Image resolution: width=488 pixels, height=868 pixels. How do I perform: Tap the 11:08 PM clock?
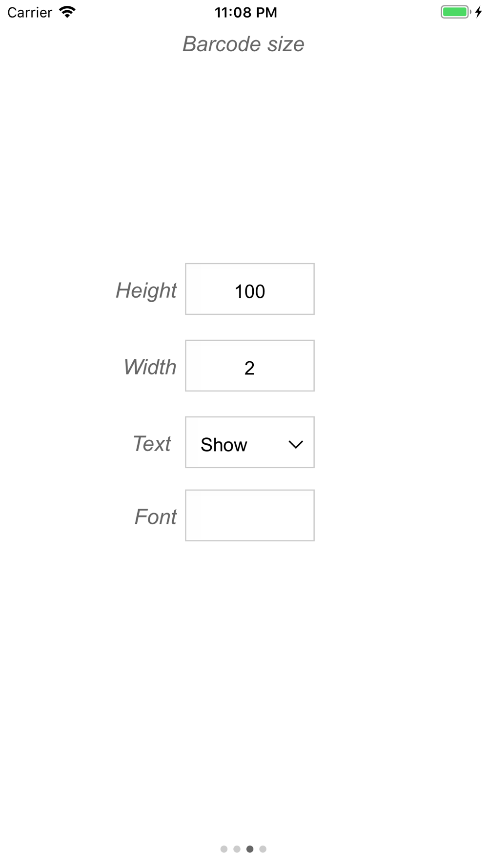click(x=246, y=12)
